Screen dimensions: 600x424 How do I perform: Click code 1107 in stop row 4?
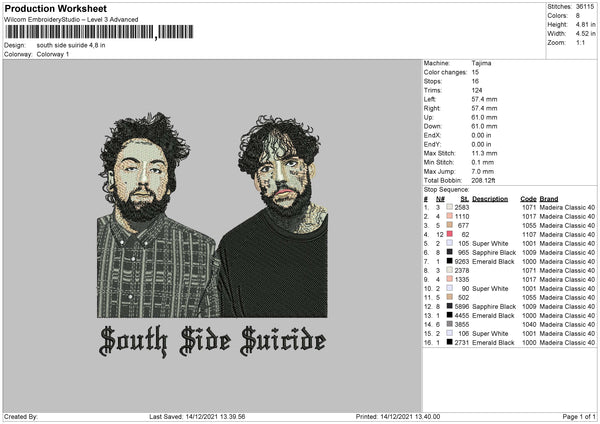tap(529, 234)
